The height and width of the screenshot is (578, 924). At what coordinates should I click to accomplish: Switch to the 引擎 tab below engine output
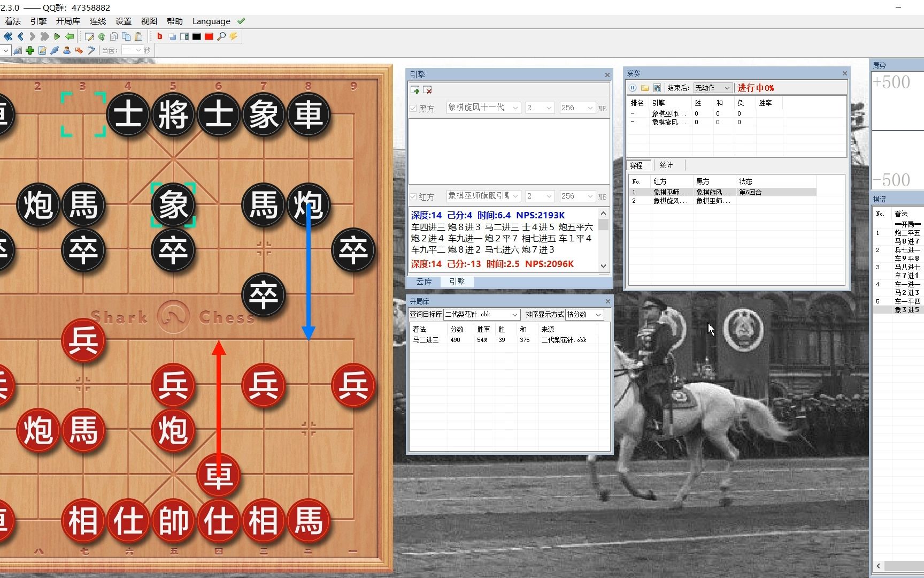pos(457,282)
